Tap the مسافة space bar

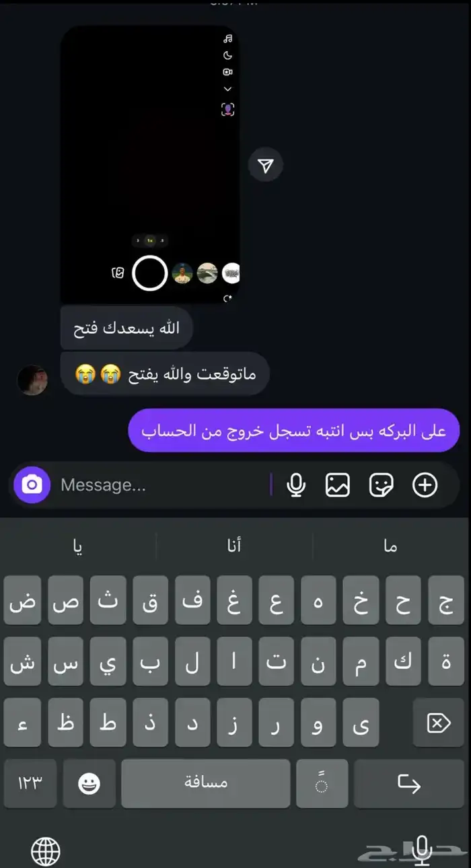(x=206, y=784)
